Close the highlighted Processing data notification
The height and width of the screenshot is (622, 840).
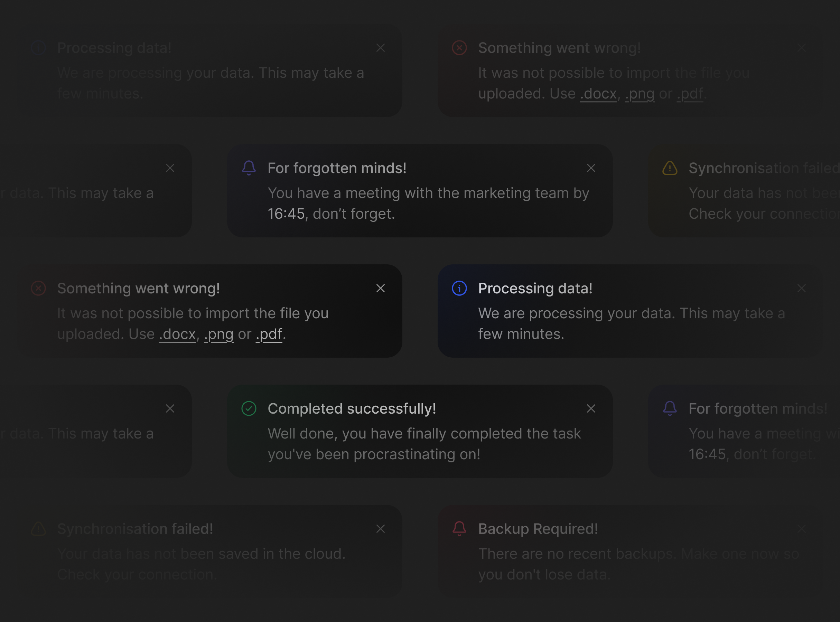[802, 289]
